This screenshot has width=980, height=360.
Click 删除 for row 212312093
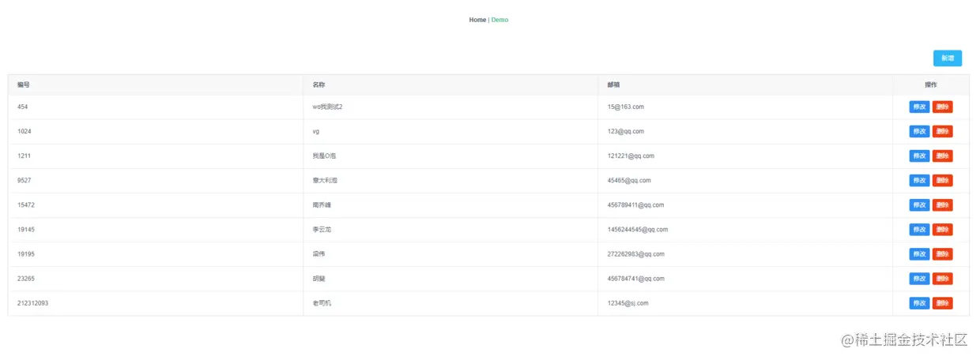tap(942, 302)
